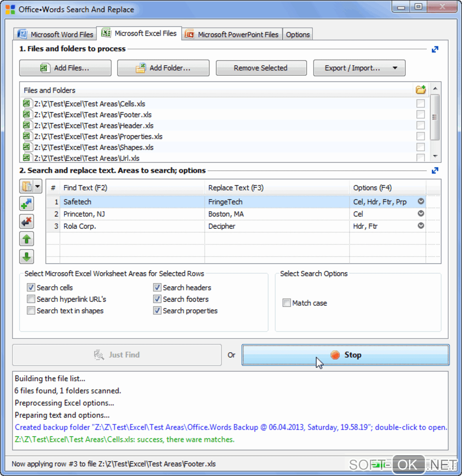Select Replace Text cell 'Boston, MA'
This screenshot has width=462, height=476.
(x=277, y=214)
